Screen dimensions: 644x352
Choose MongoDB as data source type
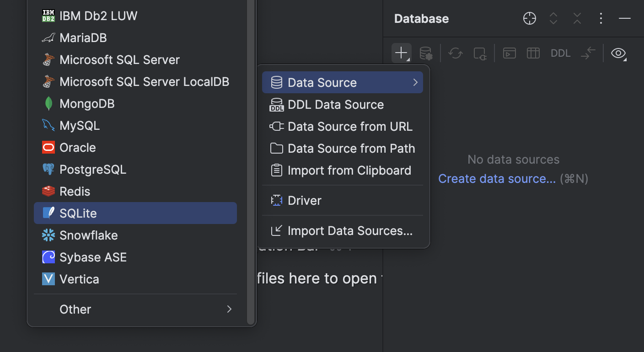[x=87, y=103]
